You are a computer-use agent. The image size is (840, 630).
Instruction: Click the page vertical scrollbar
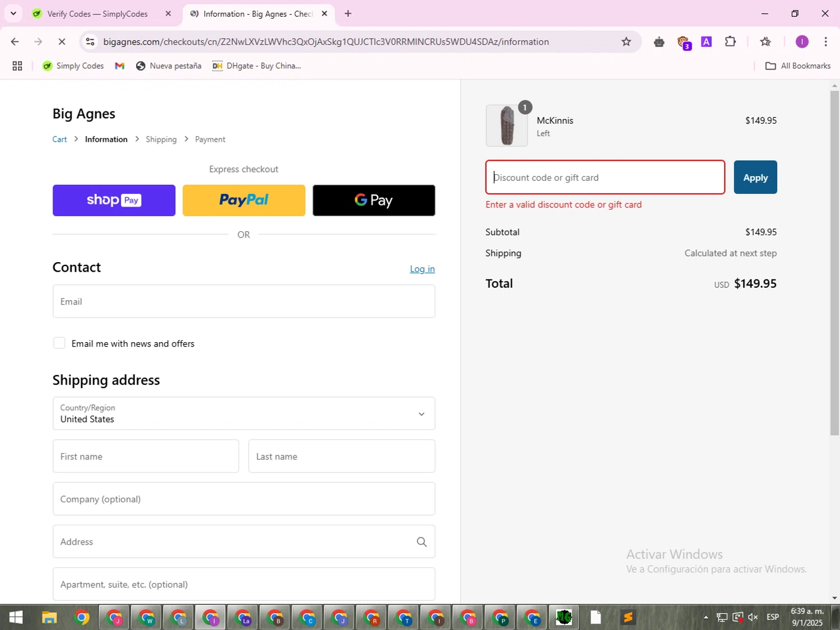(834, 263)
